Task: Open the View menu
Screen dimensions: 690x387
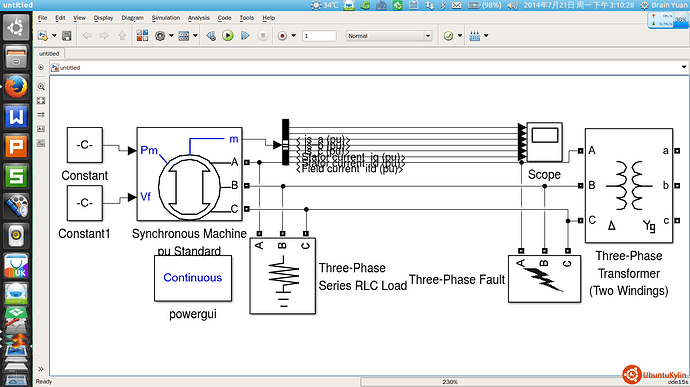Action: (x=79, y=18)
